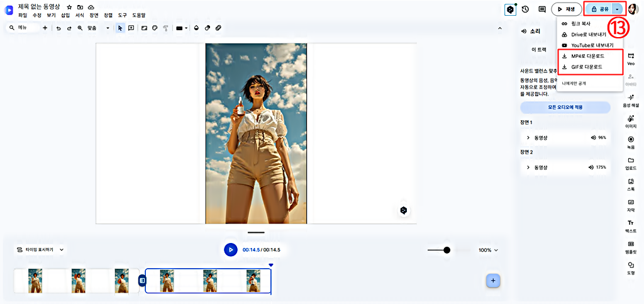Screen dimensions: 644x304
Task: Move the video to a folder
Action: click(80, 8)
